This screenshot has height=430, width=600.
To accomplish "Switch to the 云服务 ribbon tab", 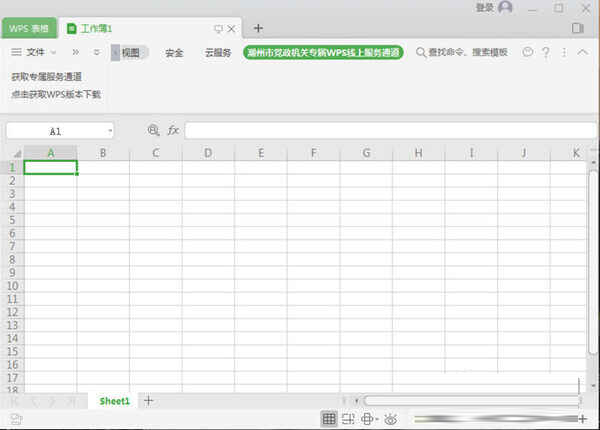I will pos(218,52).
